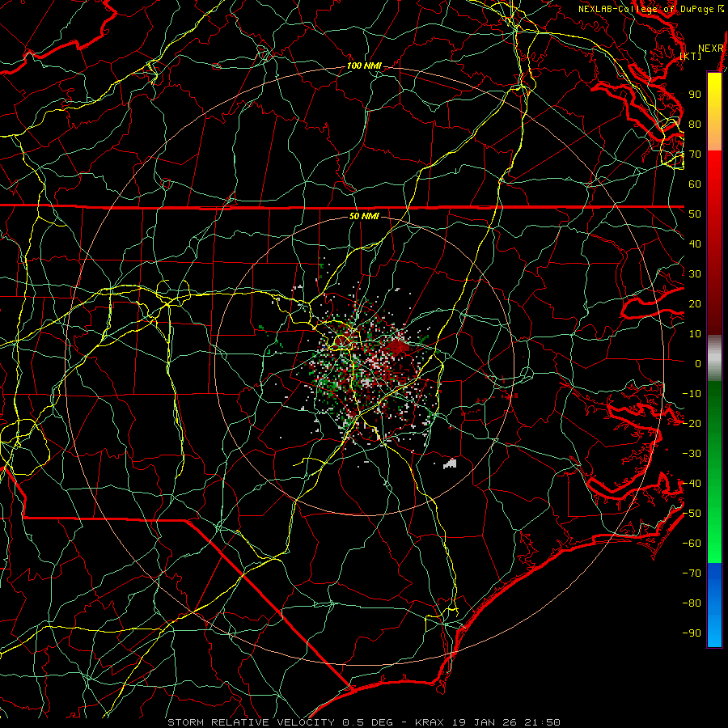This screenshot has width=728, height=728.
Task: Select the Storm Relative Velocity caption at the bottom
Action: click(364, 722)
